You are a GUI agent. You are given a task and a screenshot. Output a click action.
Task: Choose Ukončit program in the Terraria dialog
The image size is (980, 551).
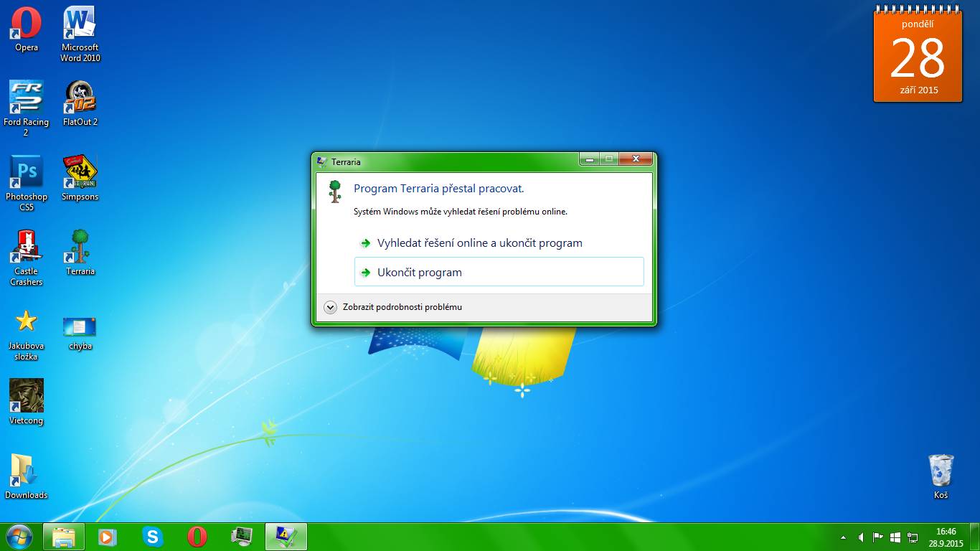tap(499, 272)
